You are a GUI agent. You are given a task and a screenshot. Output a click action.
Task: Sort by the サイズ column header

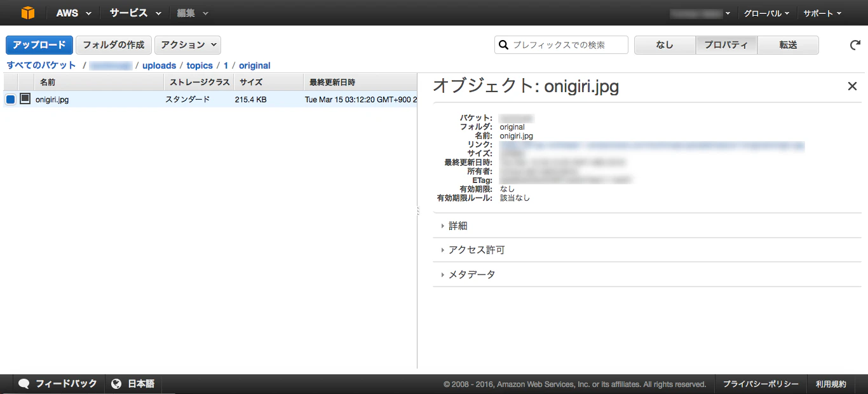tap(269, 82)
